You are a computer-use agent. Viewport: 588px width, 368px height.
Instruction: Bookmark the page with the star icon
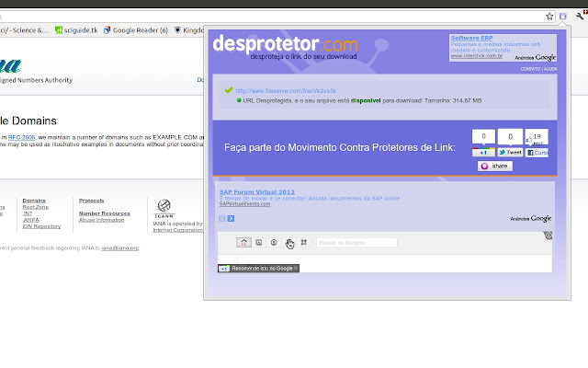click(x=549, y=17)
